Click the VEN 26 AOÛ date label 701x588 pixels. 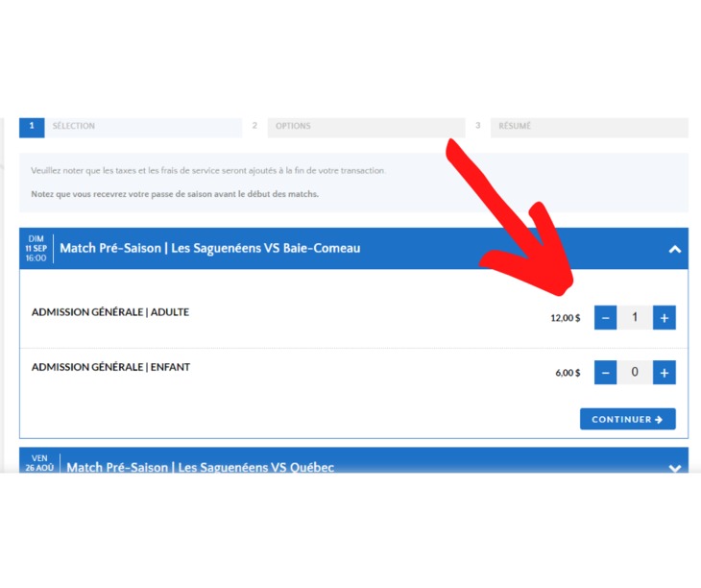tap(39, 463)
